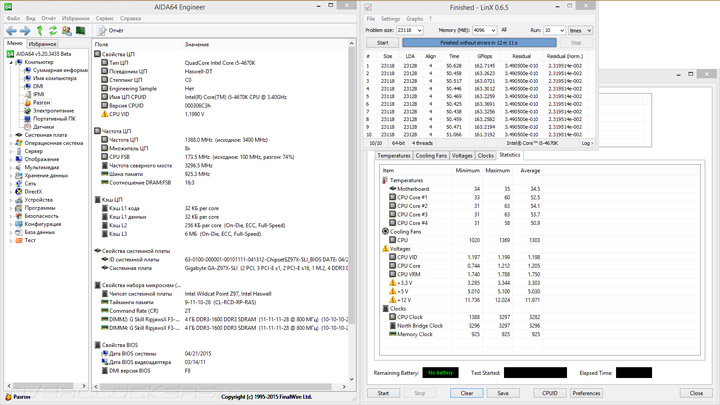This screenshot has height=405, width=720.
Task: Click the Forward arrow toolbar icon in AIDA64
Action: click(25, 31)
